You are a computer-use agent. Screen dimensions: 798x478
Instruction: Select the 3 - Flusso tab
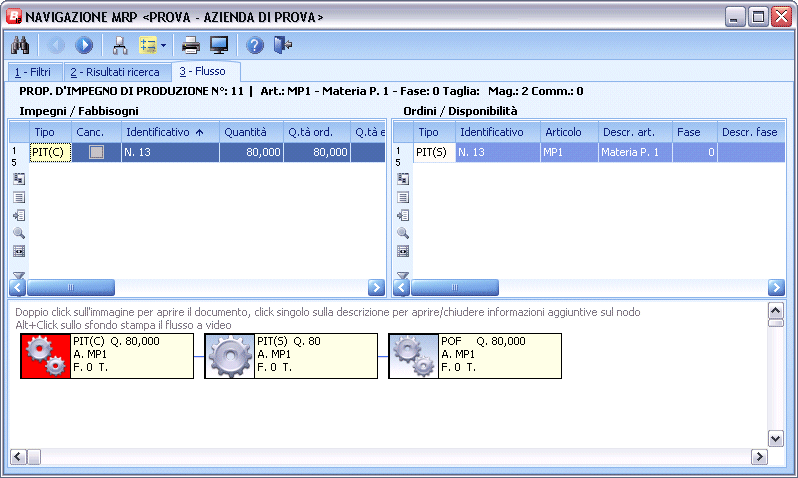[206, 71]
